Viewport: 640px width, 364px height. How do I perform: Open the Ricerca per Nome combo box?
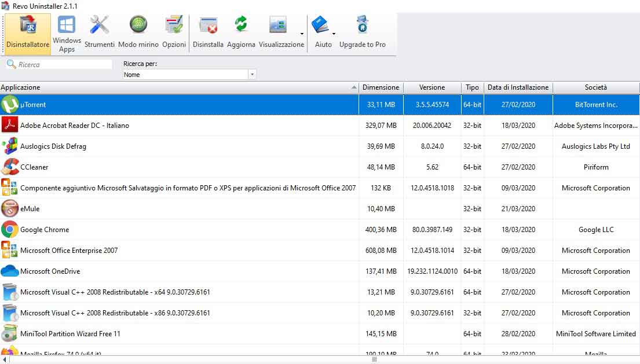click(x=189, y=75)
